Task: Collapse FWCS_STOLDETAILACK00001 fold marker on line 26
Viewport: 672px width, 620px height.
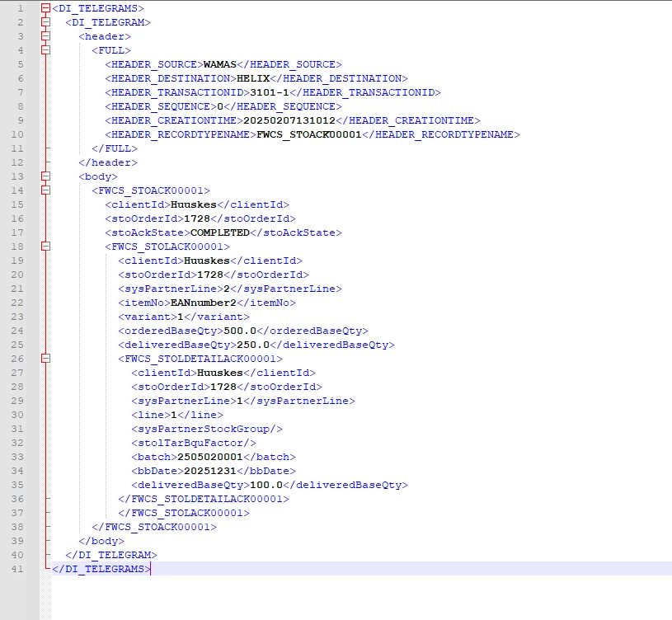Action: 45,358
